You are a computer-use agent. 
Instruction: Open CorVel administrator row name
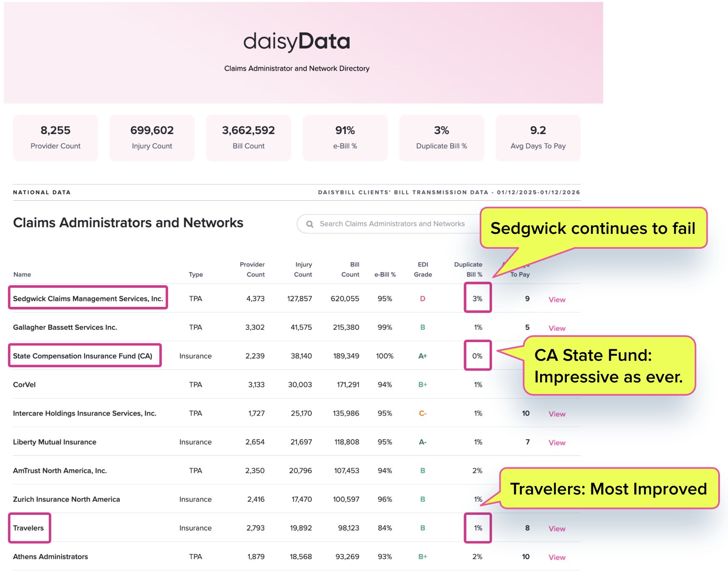(x=25, y=385)
